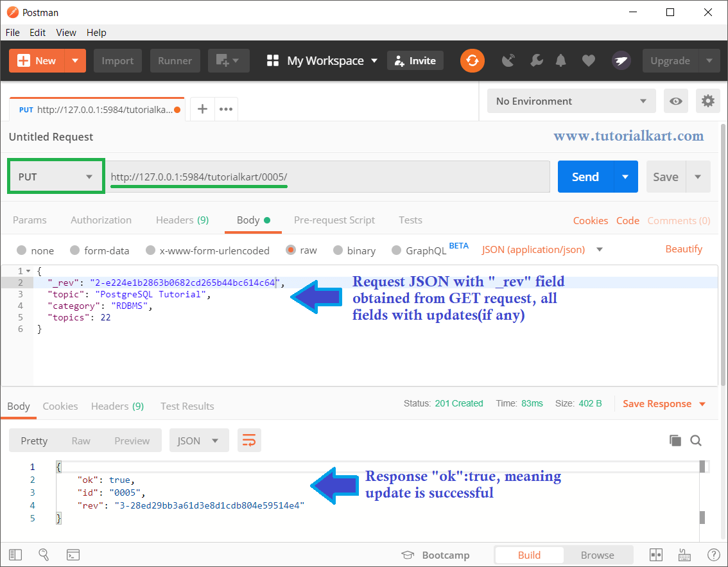Open the View menu
Image resolution: width=728 pixels, height=567 pixels.
pyautogui.click(x=65, y=32)
